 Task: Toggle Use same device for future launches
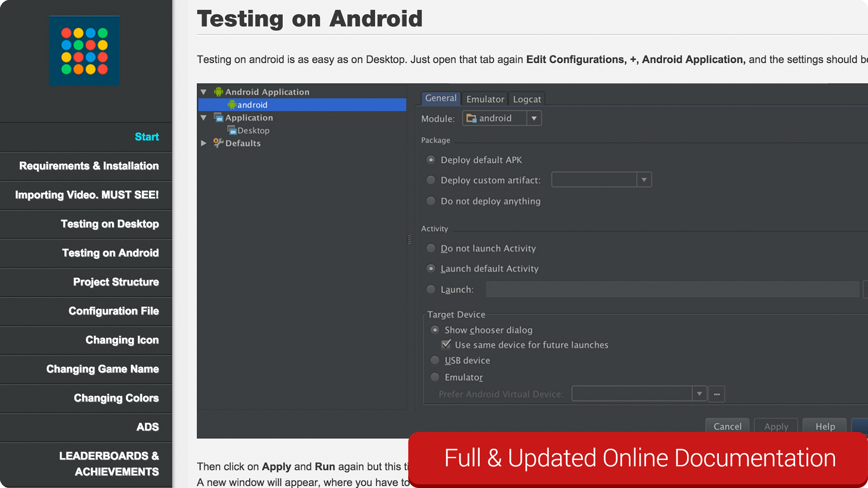(446, 345)
